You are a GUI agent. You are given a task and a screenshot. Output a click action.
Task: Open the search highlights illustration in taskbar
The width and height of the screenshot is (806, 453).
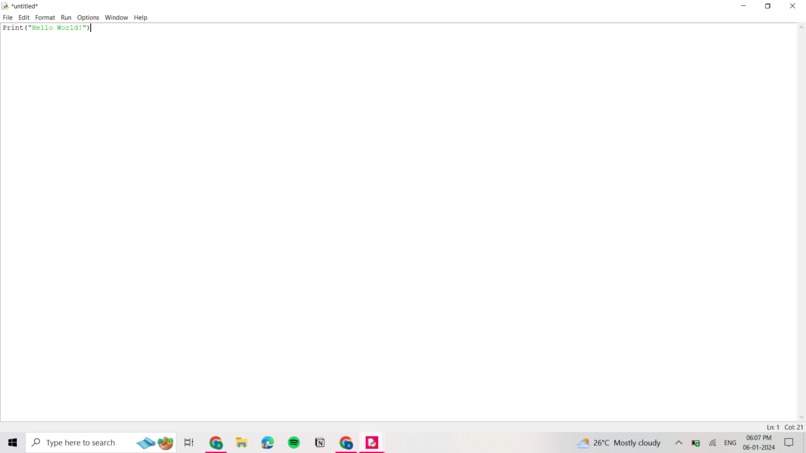(155, 443)
